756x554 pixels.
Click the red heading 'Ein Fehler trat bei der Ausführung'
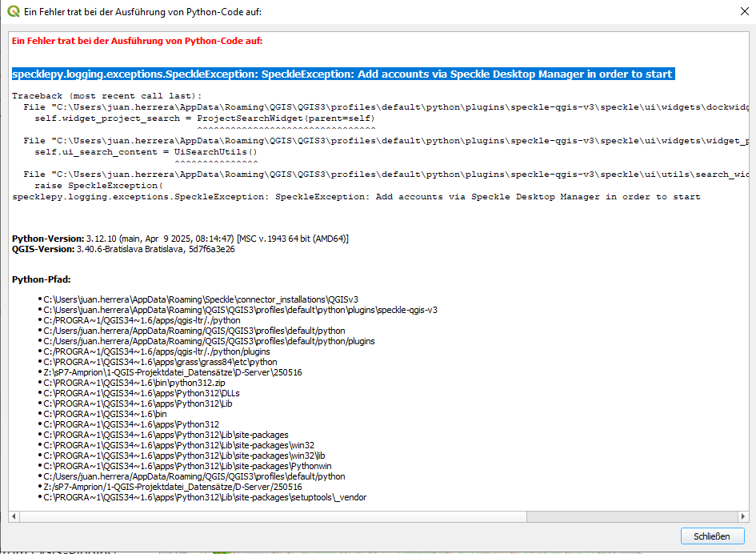[138, 41]
